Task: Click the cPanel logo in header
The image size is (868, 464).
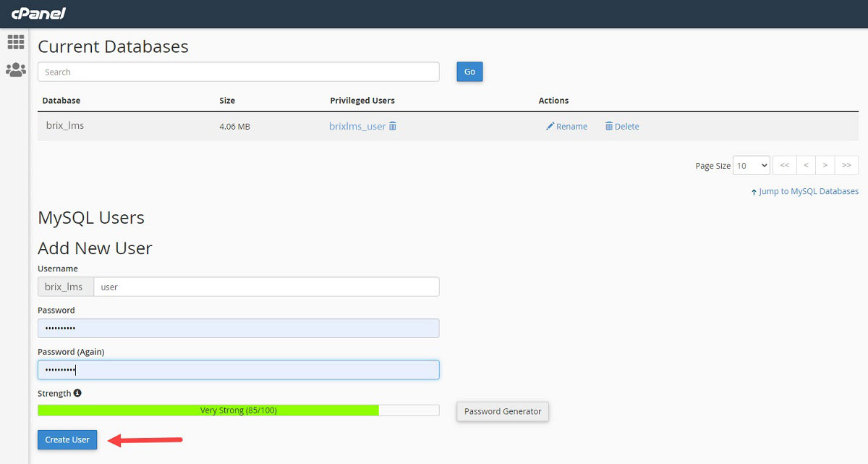Action: tap(38, 13)
